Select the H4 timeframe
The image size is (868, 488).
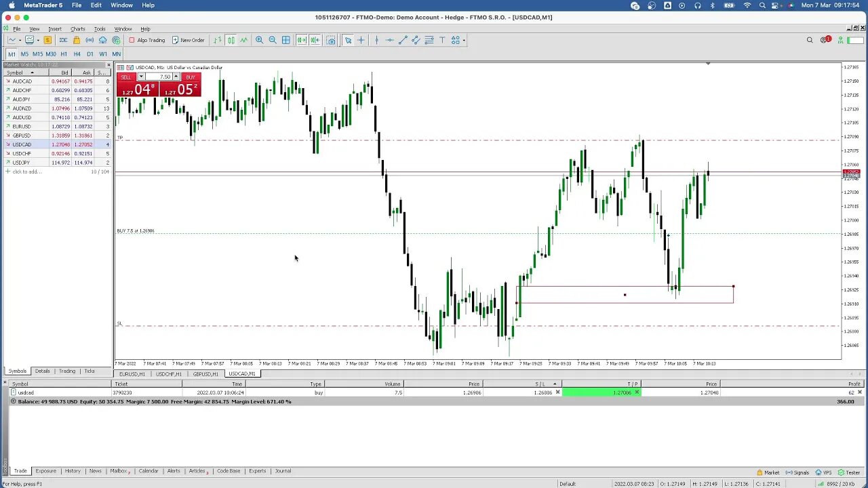[77, 54]
